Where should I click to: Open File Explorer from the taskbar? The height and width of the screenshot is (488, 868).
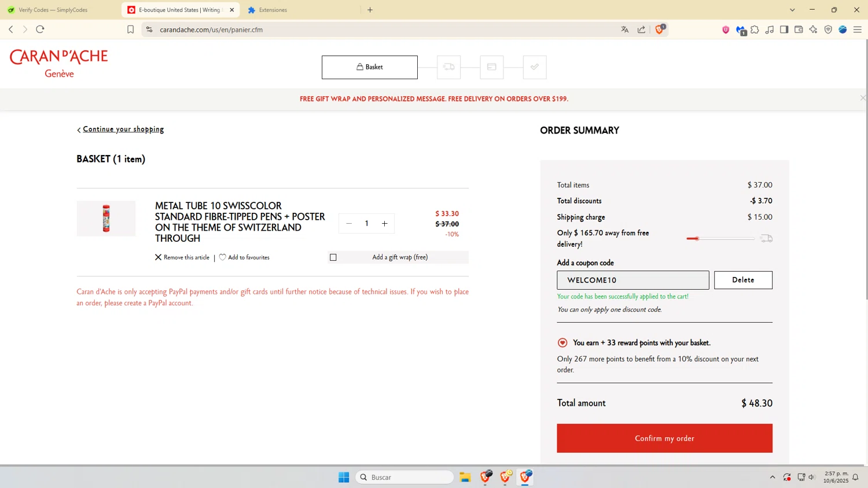pos(465,477)
